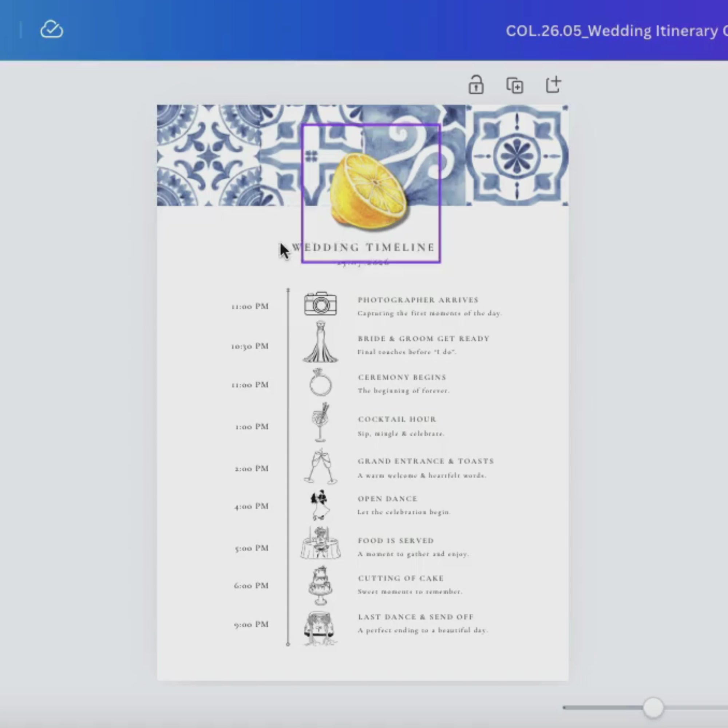Select LAST DANCE & SEND OFF text
The image size is (728, 728).
tap(415, 617)
